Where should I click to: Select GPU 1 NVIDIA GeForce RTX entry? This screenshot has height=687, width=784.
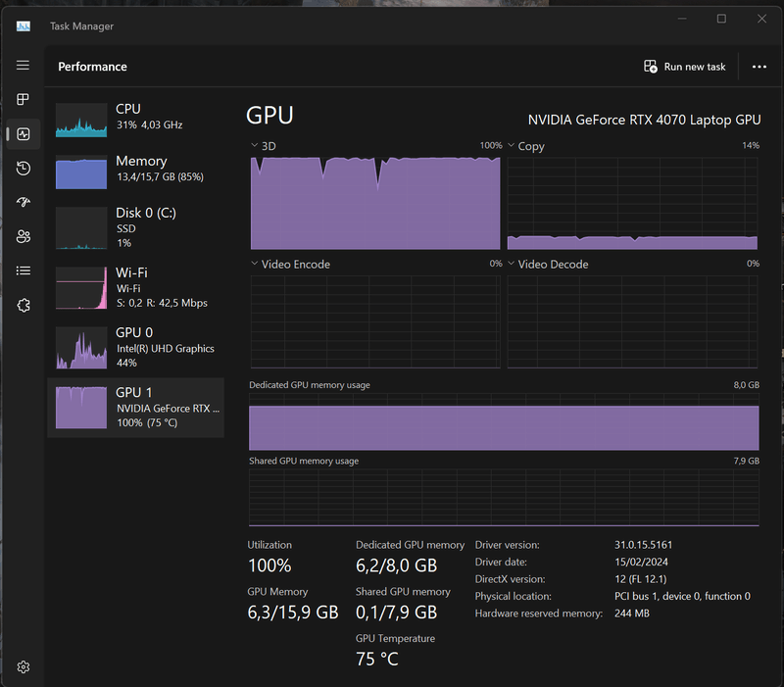tap(135, 408)
